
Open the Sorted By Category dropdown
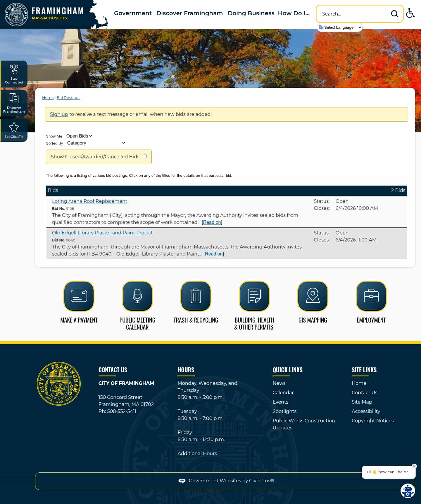[x=96, y=143]
